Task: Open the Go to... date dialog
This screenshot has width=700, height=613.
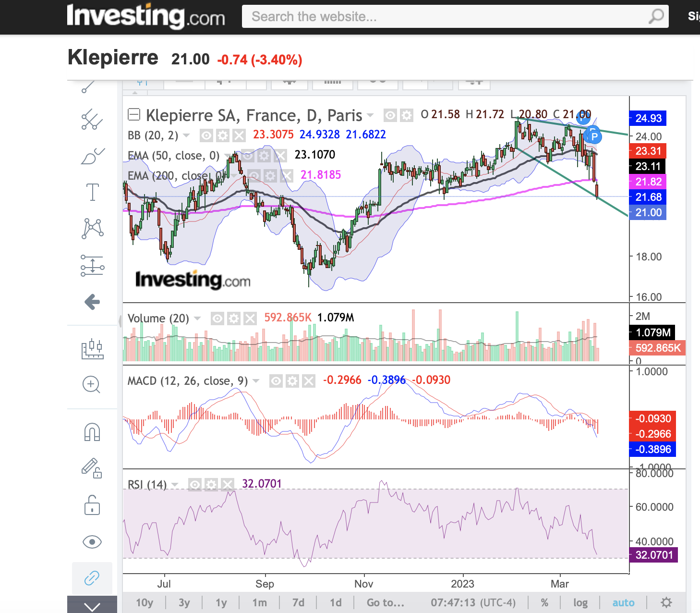Action: click(x=386, y=602)
